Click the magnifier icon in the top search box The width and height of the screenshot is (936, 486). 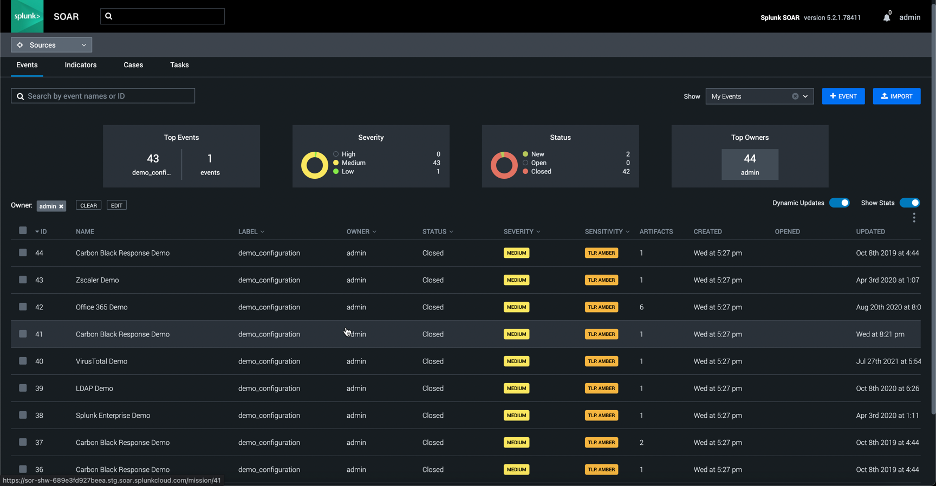coord(109,17)
